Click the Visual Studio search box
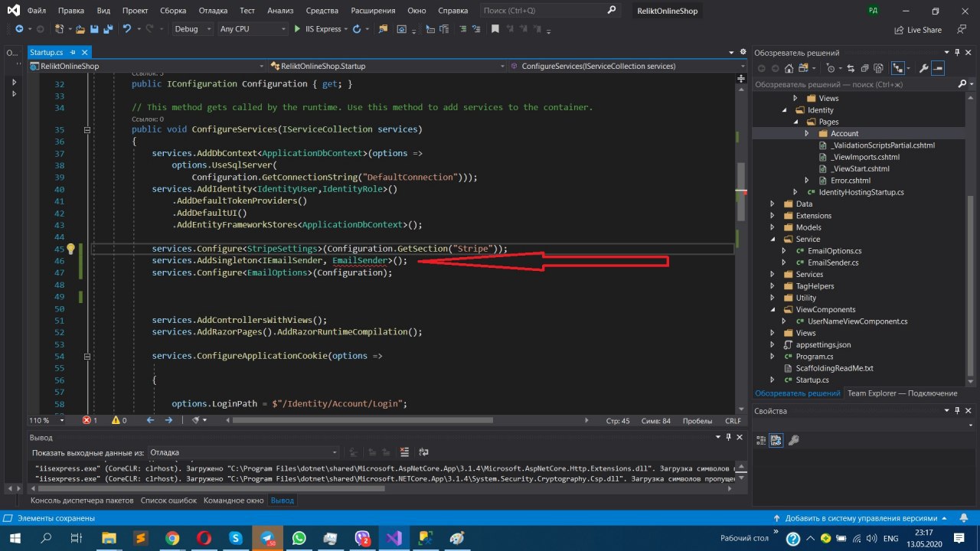 pyautogui.click(x=547, y=11)
